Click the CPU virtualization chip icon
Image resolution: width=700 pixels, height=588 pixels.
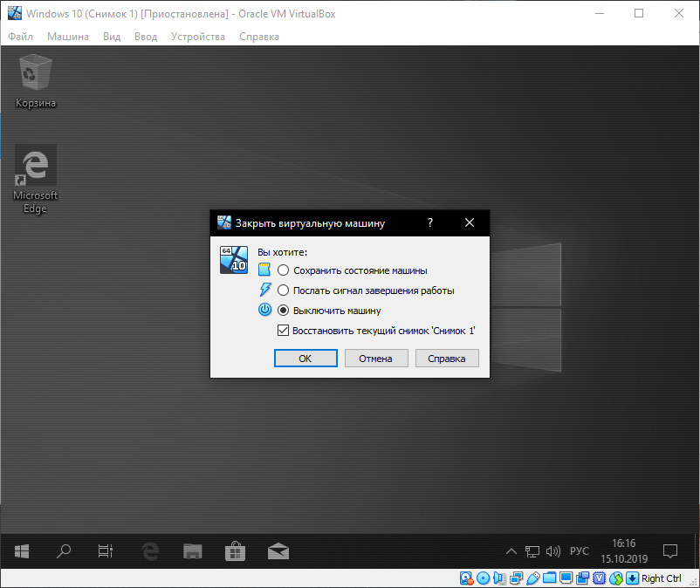tap(599, 578)
